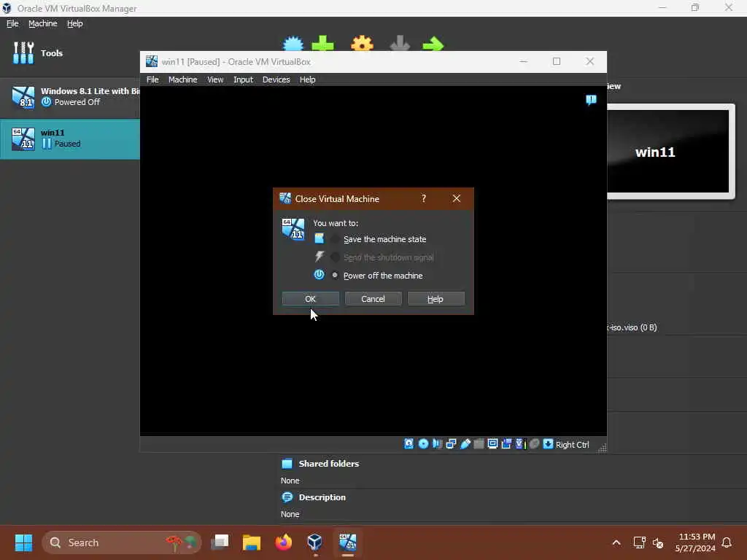Click the gray Discard toolbar icon
Viewport: 747px width, 560px height.
pos(400,44)
